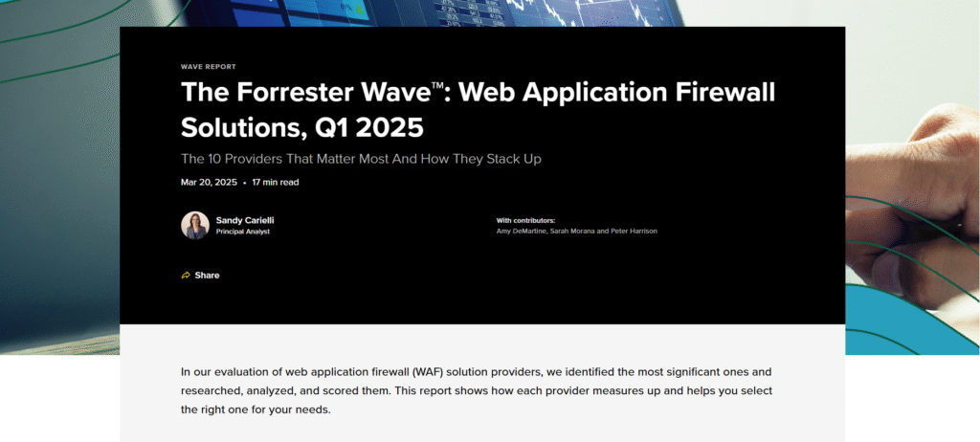Open Sandy Carielli's profile photo
Image resolution: width=980 pixels, height=442 pixels.
click(x=195, y=225)
